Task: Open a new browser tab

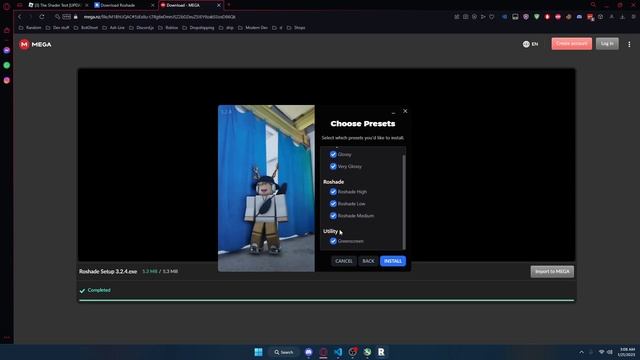Action: point(229,5)
